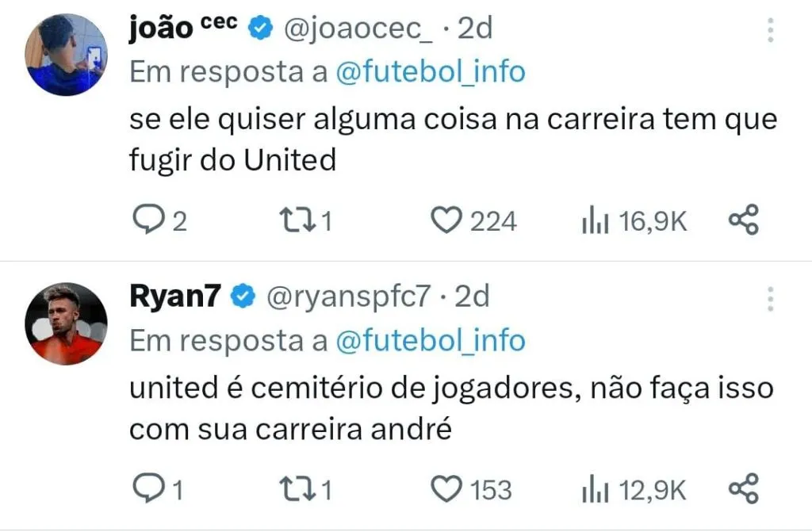Reply to João's tweet

coord(147,220)
